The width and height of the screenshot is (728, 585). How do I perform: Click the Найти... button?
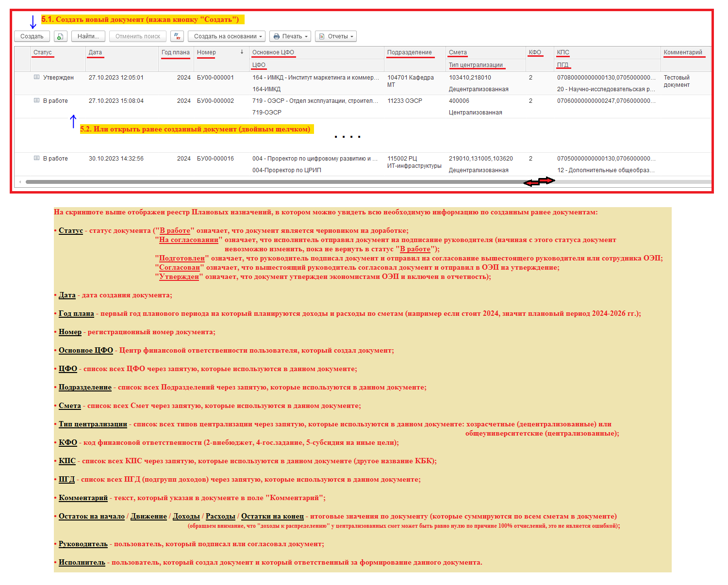point(88,36)
